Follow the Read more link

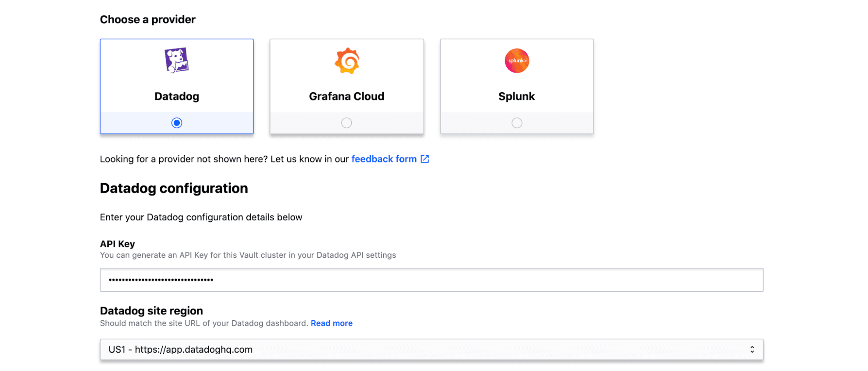[x=331, y=323]
